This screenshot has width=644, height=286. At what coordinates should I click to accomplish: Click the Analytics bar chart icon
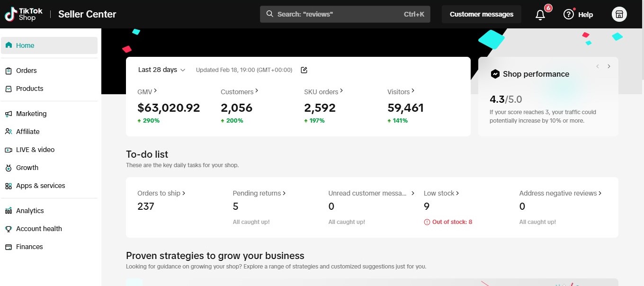click(9, 211)
